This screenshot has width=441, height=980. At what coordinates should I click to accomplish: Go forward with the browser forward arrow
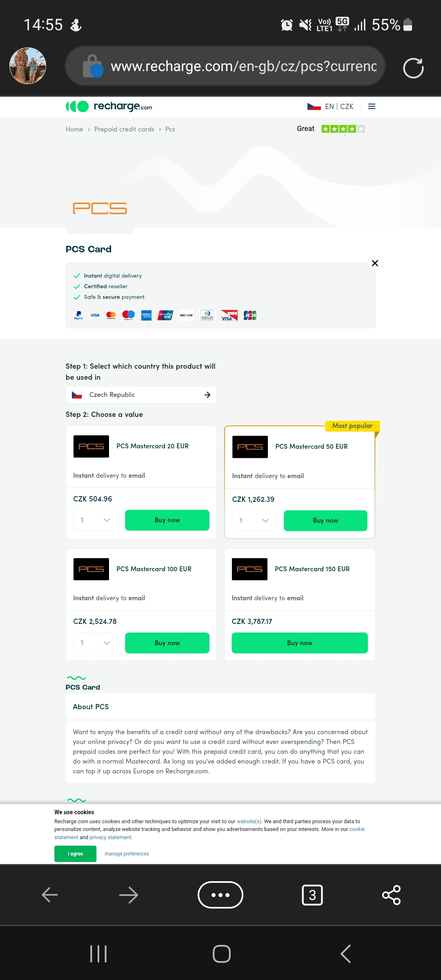pos(129,895)
